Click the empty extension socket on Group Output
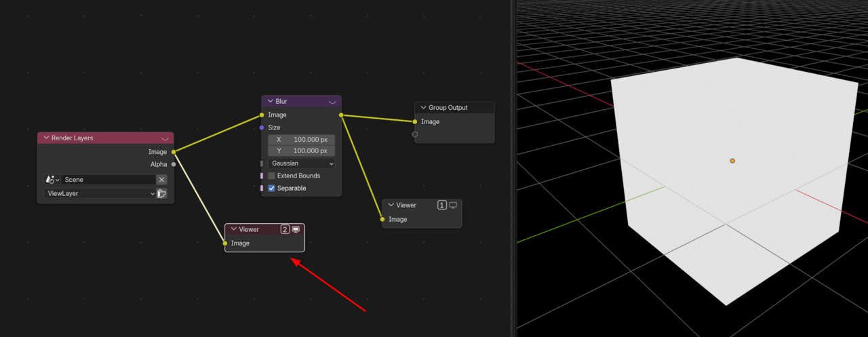The image size is (868, 337). pyautogui.click(x=415, y=134)
